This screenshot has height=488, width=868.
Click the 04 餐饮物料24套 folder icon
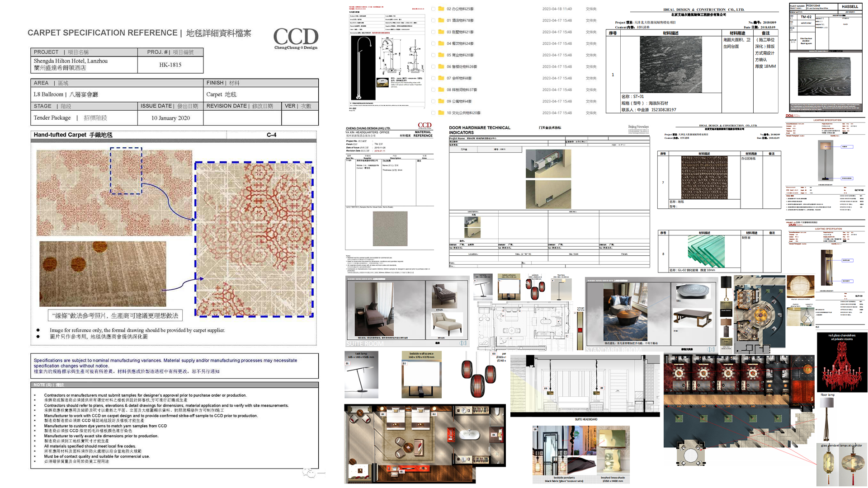(441, 43)
